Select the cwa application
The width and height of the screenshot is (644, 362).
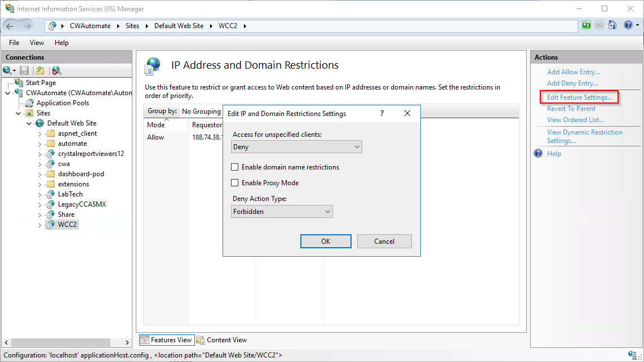64,164
